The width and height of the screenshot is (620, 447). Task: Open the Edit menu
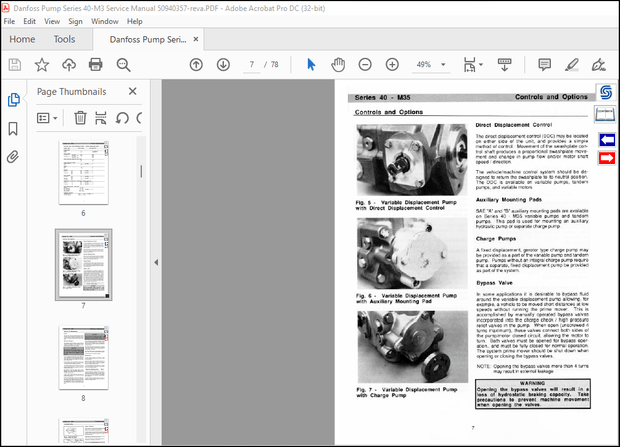pos(30,21)
